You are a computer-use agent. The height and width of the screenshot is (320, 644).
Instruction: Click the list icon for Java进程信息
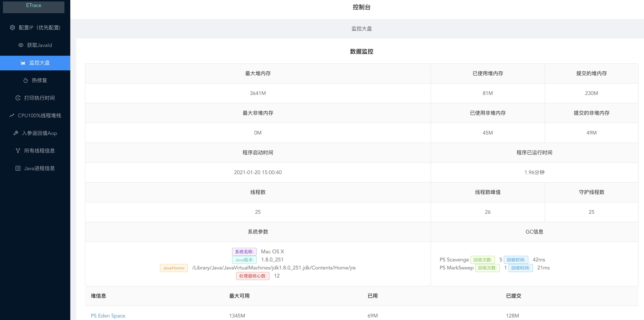click(18, 168)
